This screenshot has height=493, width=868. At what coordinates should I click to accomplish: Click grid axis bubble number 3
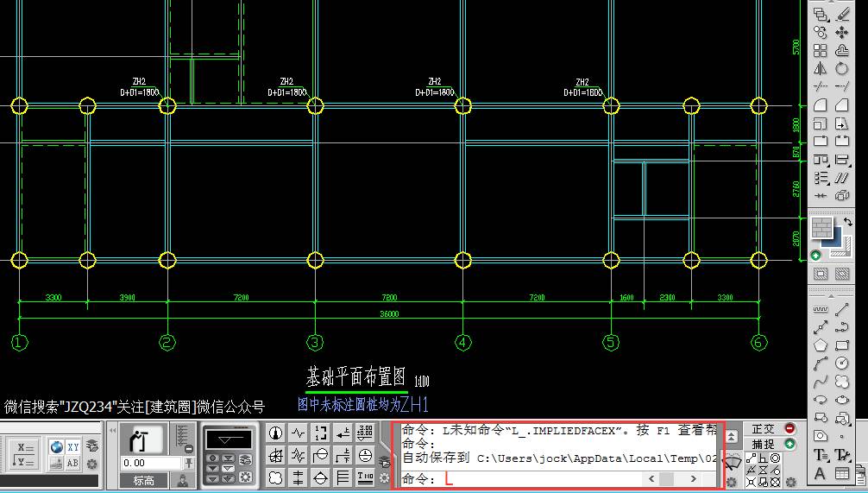315,342
